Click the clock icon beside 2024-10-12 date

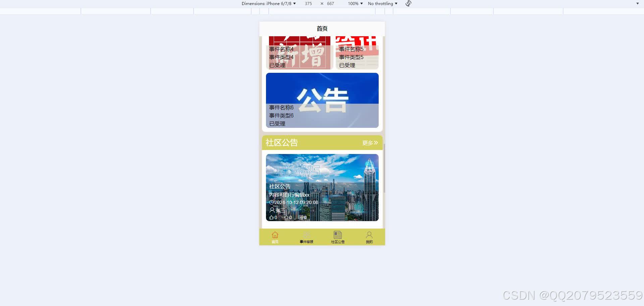[272, 202]
